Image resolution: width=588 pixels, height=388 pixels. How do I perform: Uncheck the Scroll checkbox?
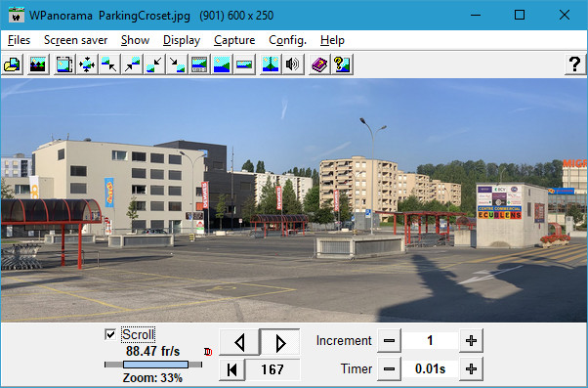click(110, 334)
